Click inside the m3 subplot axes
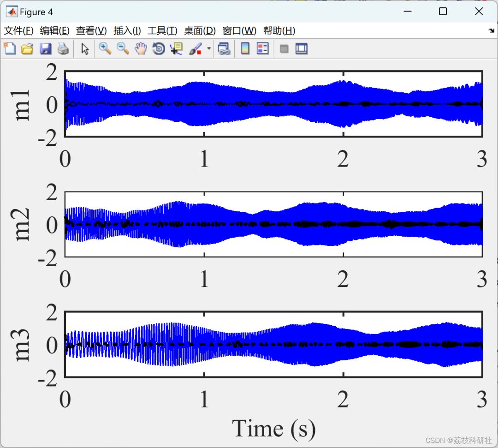This screenshot has height=448, width=498. coord(273,344)
